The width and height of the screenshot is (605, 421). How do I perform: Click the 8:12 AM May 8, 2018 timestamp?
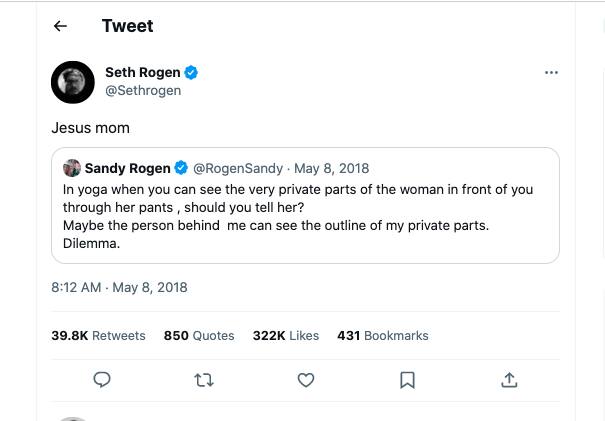click(x=119, y=287)
